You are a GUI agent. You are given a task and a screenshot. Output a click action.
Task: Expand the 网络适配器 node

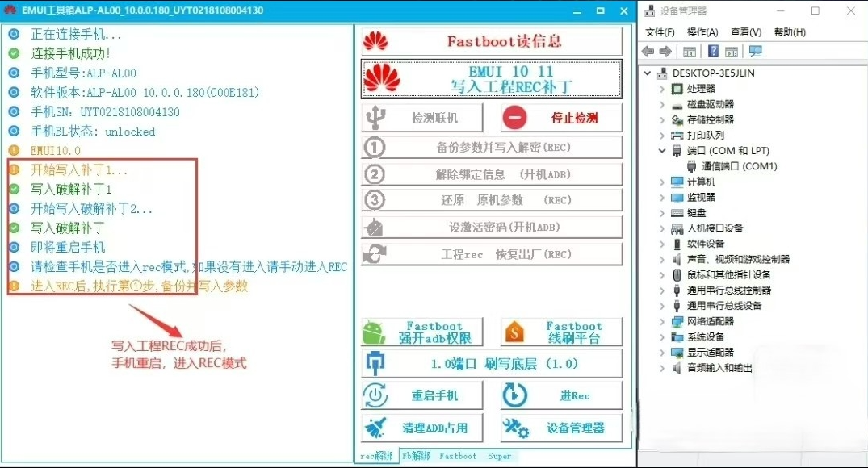[x=662, y=321]
